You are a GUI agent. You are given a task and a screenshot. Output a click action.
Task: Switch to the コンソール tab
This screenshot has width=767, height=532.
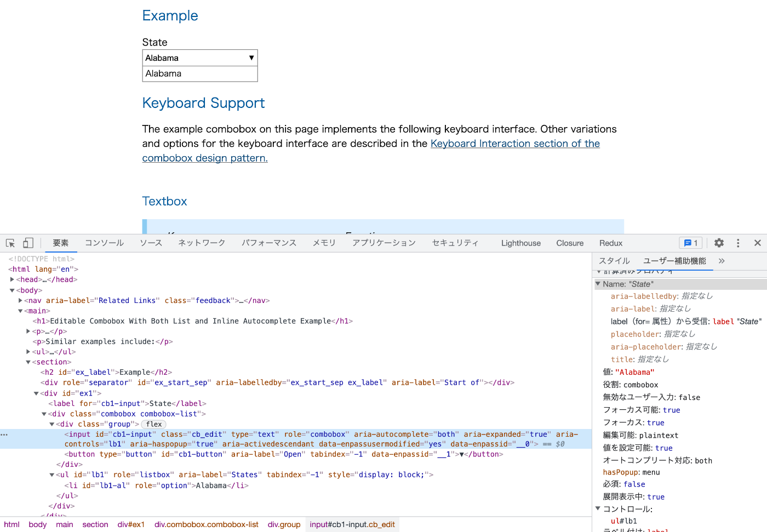104,243
